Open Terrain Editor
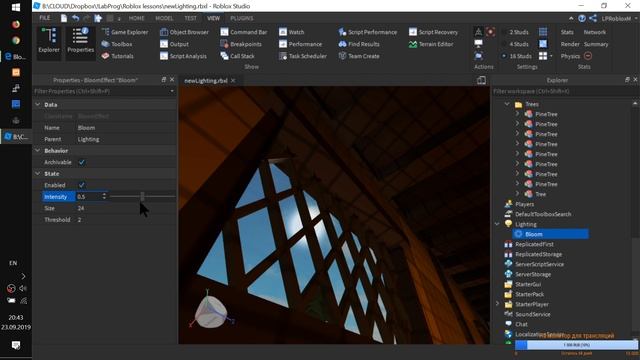Image resolution: width=640 pixels, height=360 pixels. coord(431,44)
